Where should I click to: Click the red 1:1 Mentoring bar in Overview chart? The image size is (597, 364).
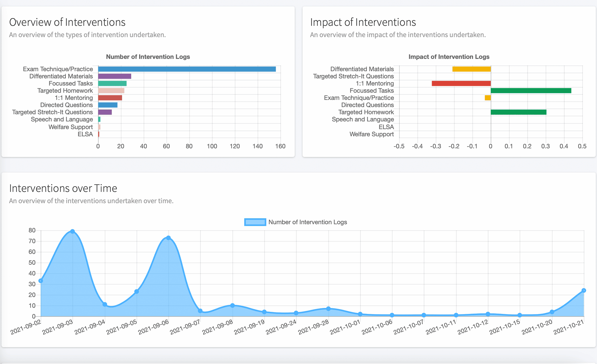pos(110,98)
